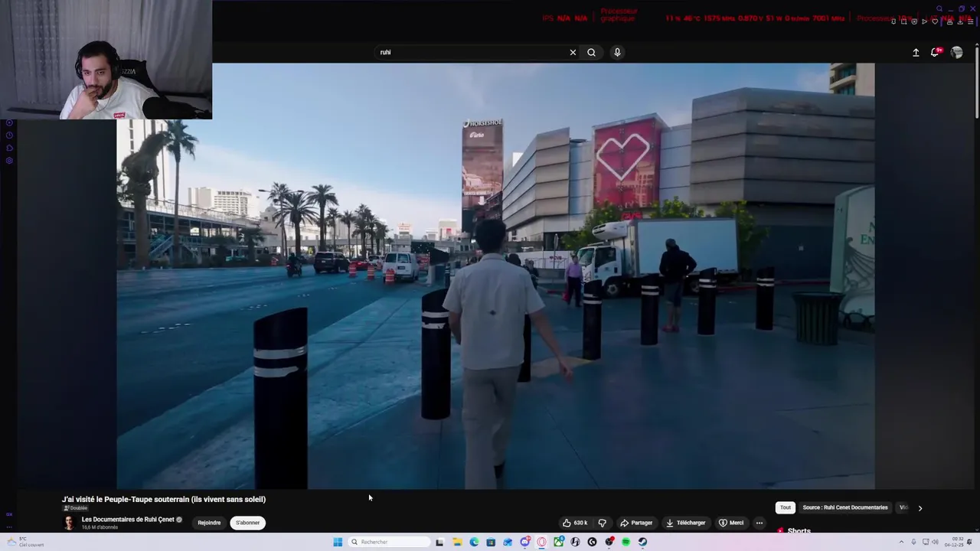Show more filter chips with arrow
This screenshot has width=980, height=551.
(x=920, y=508)
